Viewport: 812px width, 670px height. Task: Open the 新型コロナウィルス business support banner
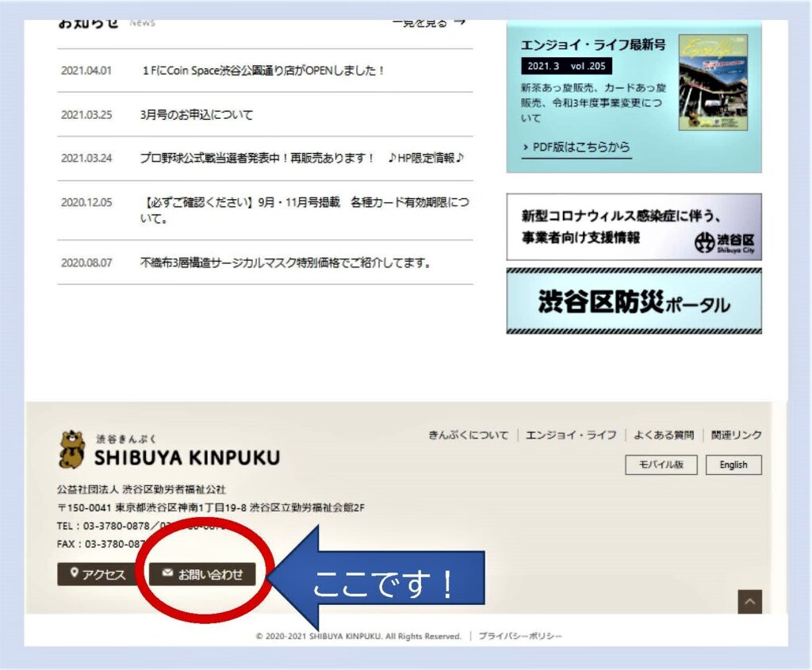pyautogui.click(x=634, y=227)
